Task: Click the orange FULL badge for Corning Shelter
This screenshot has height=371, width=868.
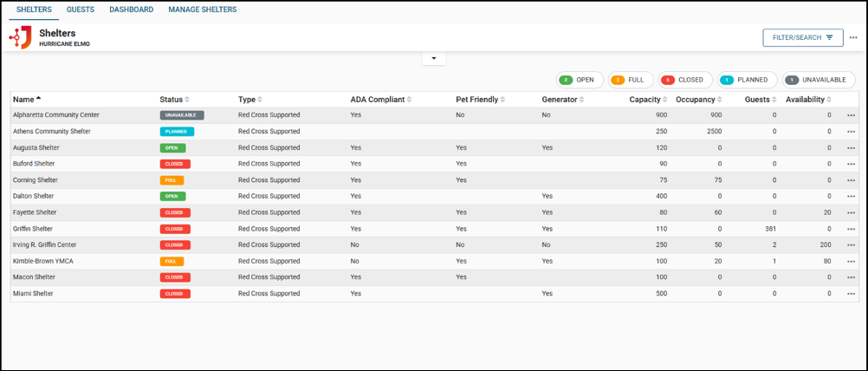Action: click(x=172, y=180)
